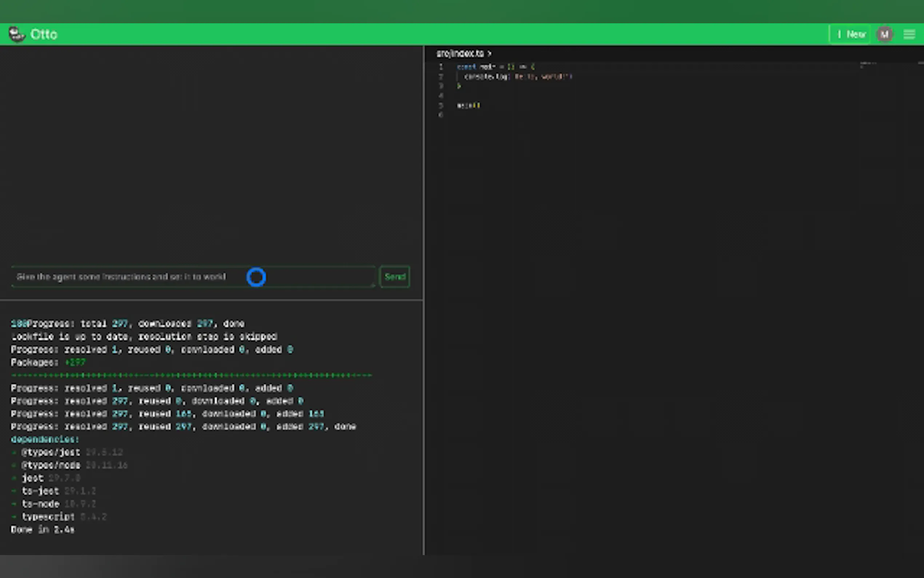Click the 'dependencies:' heading in terminal
The height and width of the screenshot is (578, 924).
tap(45, 439)
